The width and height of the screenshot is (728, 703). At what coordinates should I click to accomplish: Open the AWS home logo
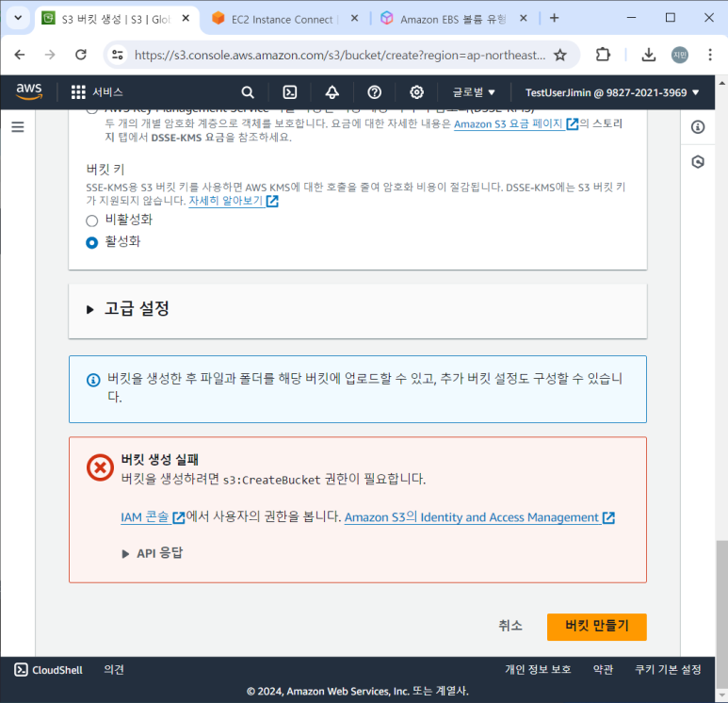[29, 91]
